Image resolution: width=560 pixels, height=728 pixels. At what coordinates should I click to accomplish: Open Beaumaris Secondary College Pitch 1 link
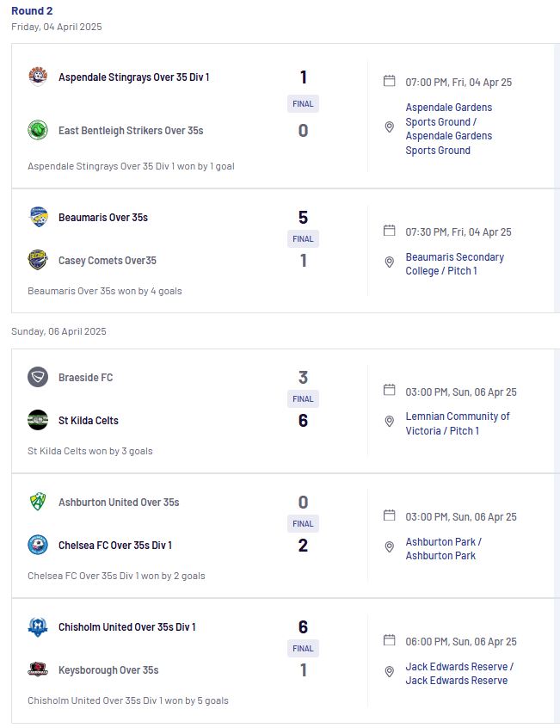[455, 263]
